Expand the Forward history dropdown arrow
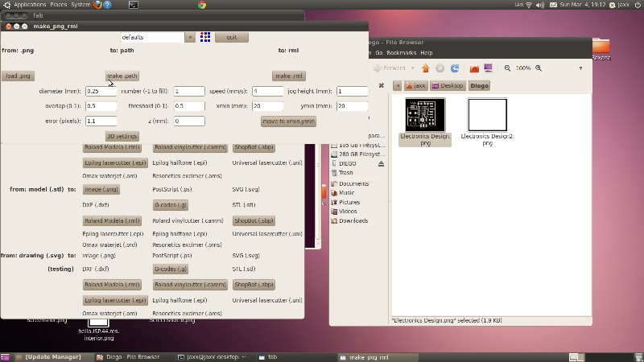 coord(413,68)
